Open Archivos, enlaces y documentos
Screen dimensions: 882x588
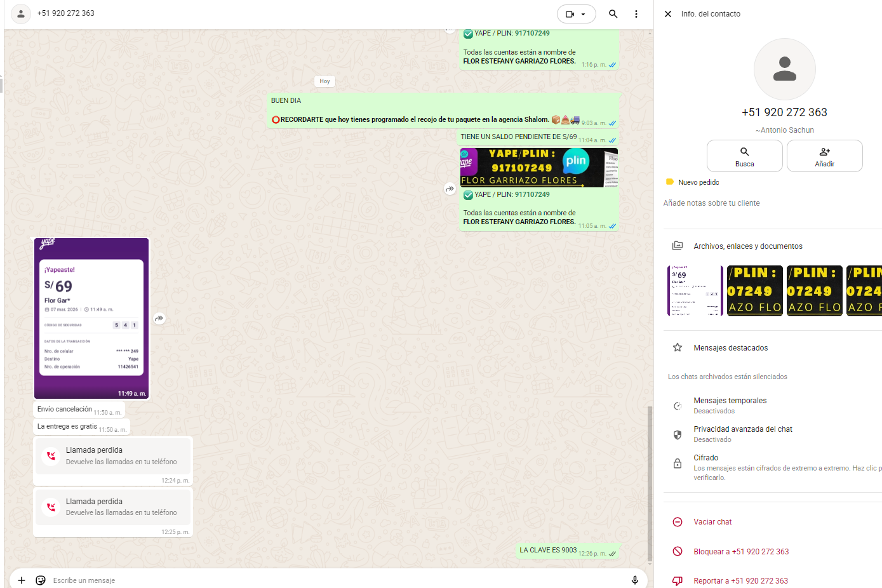(x=747, y=246)
